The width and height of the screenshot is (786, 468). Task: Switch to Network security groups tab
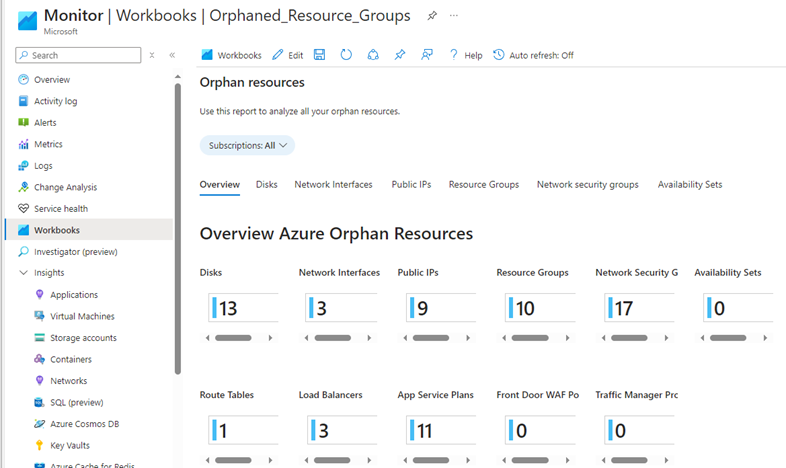point(587,184)
